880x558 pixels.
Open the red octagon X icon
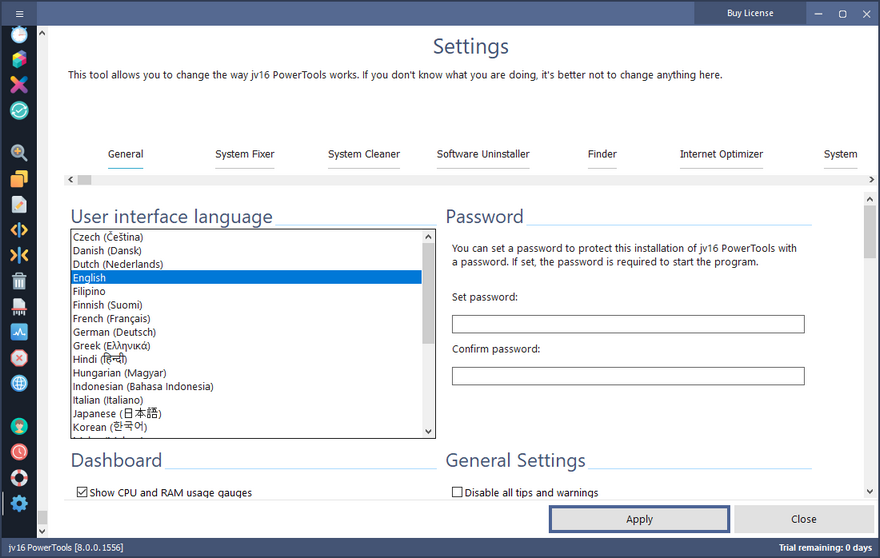tap(19, 358)
